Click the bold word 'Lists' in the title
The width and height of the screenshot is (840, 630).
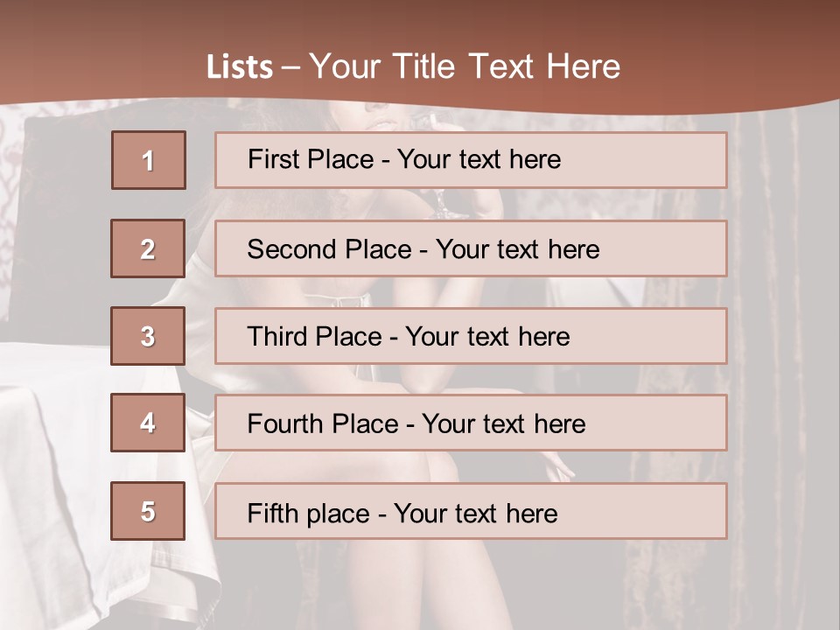point(239,67)
